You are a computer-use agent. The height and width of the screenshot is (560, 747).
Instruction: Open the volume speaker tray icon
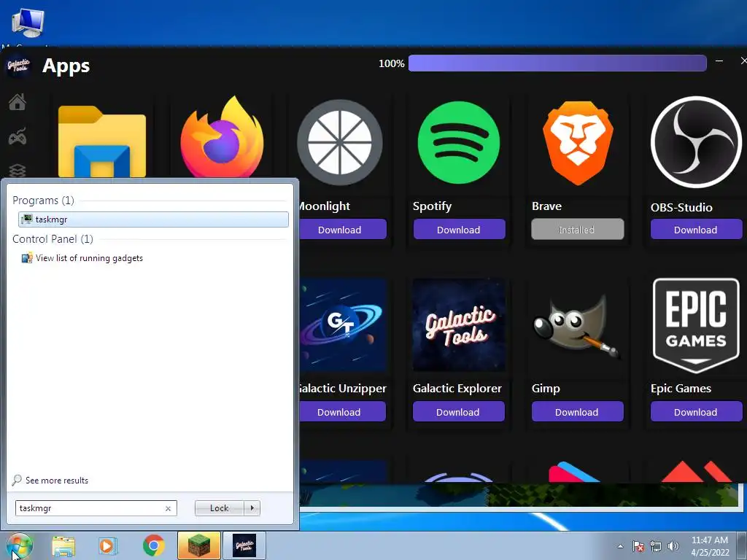pos(673,546)
